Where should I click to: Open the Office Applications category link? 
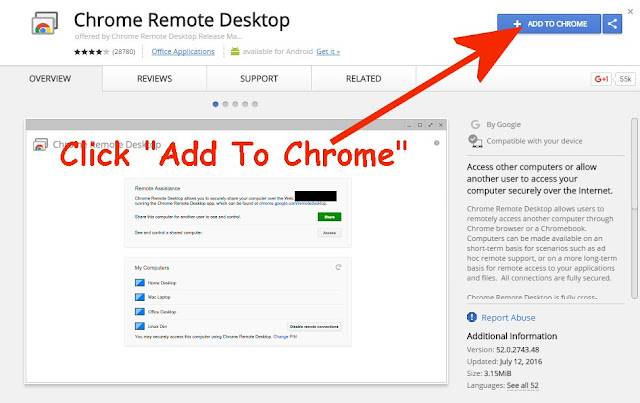[183, 51]
